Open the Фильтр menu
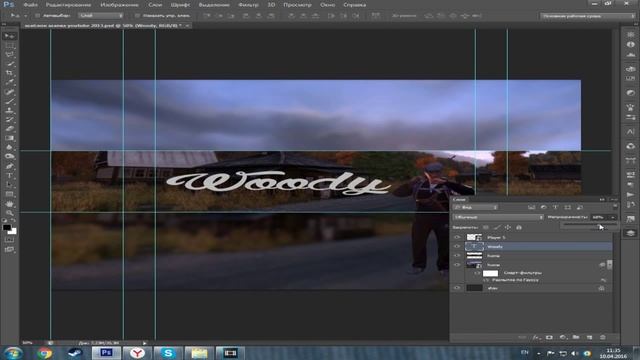640x360 pixels. tap(248, 5)
